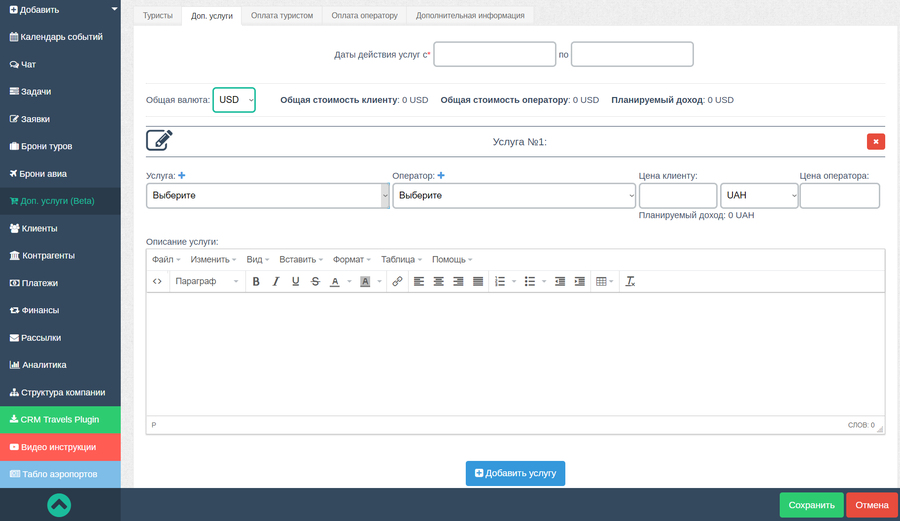Open source code view in the editor
Image resolution: width=900 pixels, height=521 pixels.
[157, 282]
